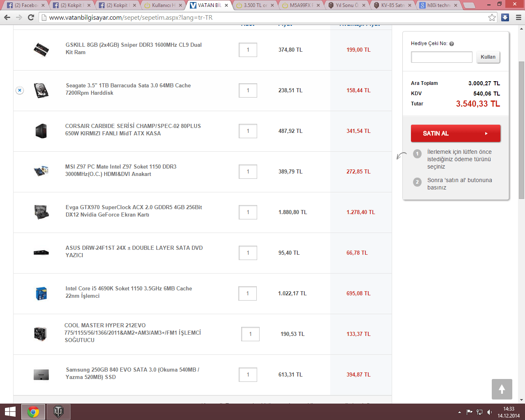Close the Facebook tab

(42, 5)
